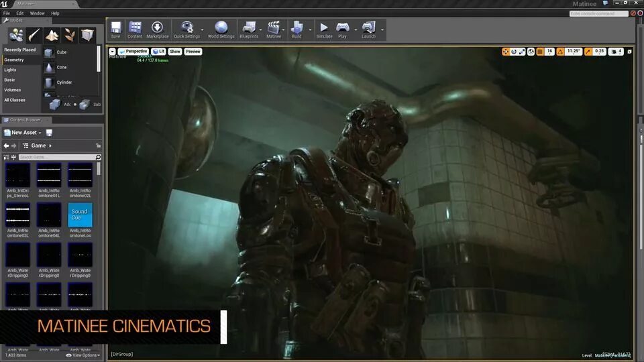Open the Help menu
This screenshot has height=362, width=644.
(x=55, y=13)
